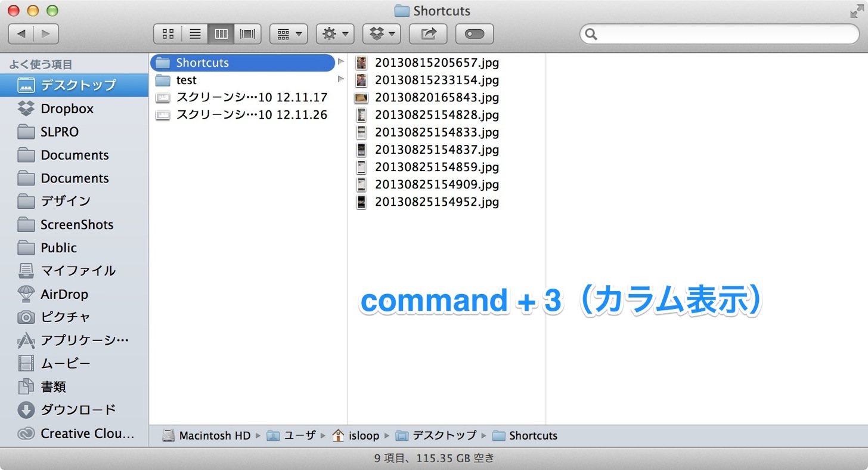Select the test folder in the column
This screenshot has width=868, height=470.
tap(243, 80)
